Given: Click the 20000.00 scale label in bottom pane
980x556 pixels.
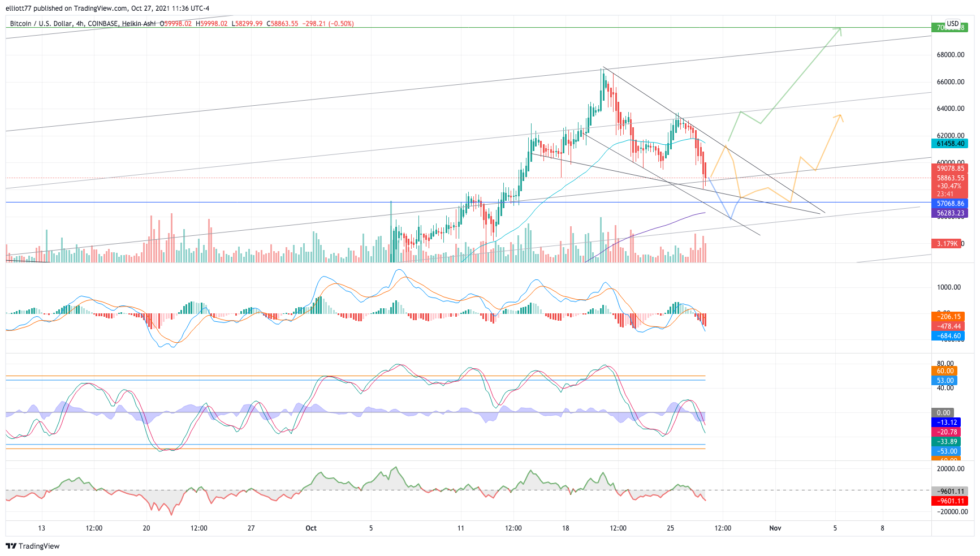Looking at the screenshot, I should pos(951,469).
